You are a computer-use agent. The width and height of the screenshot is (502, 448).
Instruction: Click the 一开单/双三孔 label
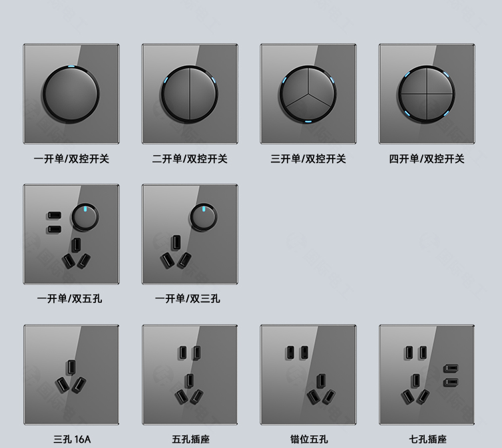coord(188,299)
